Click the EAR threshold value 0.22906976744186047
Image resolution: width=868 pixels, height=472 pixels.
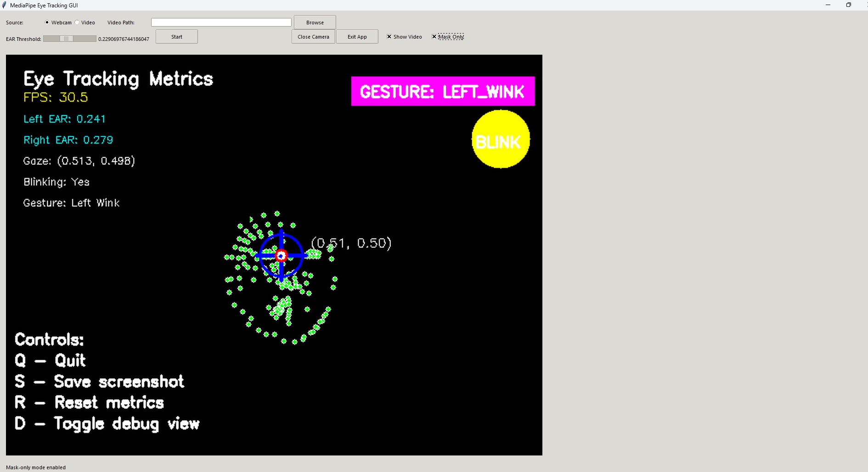point(124,39)
